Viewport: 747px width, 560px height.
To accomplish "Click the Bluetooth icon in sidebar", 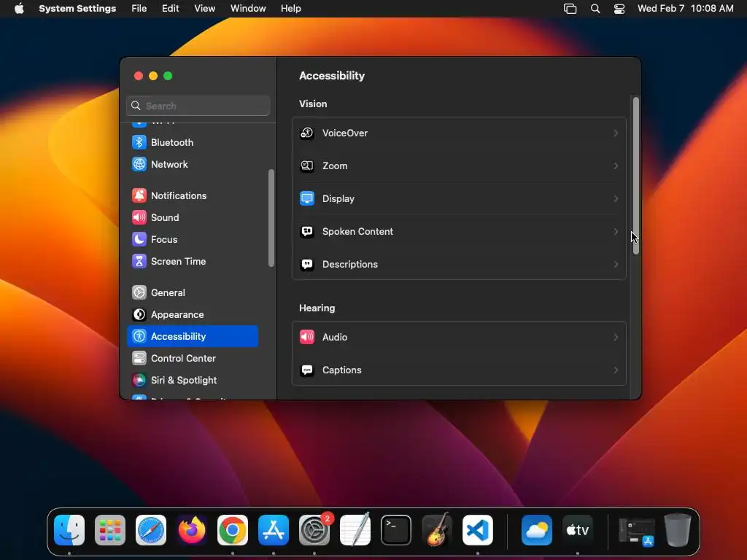I will [139, 142].
